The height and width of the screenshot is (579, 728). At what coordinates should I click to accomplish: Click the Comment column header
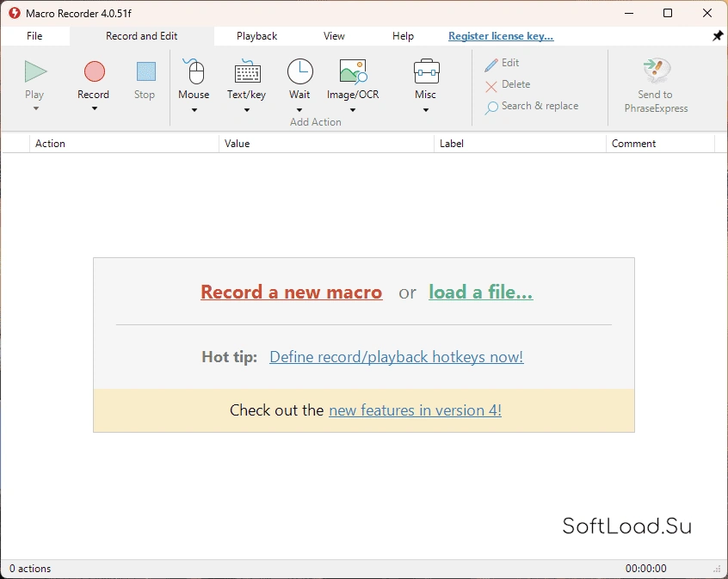pos(660,144)
